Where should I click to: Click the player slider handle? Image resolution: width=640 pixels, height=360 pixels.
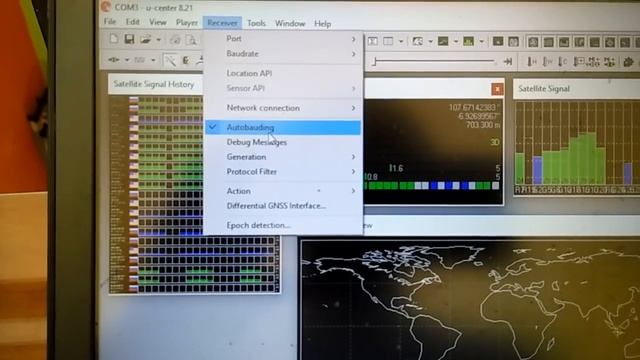click(x=375, y=61)
